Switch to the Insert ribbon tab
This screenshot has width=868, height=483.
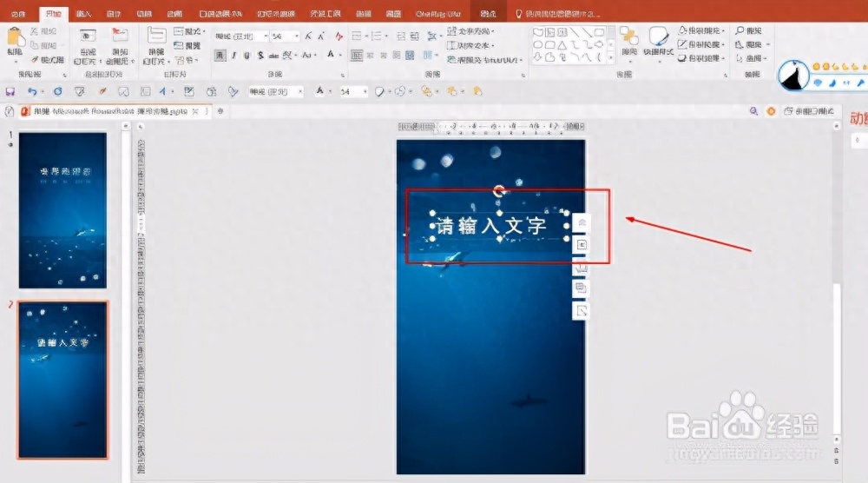(83, 13)
